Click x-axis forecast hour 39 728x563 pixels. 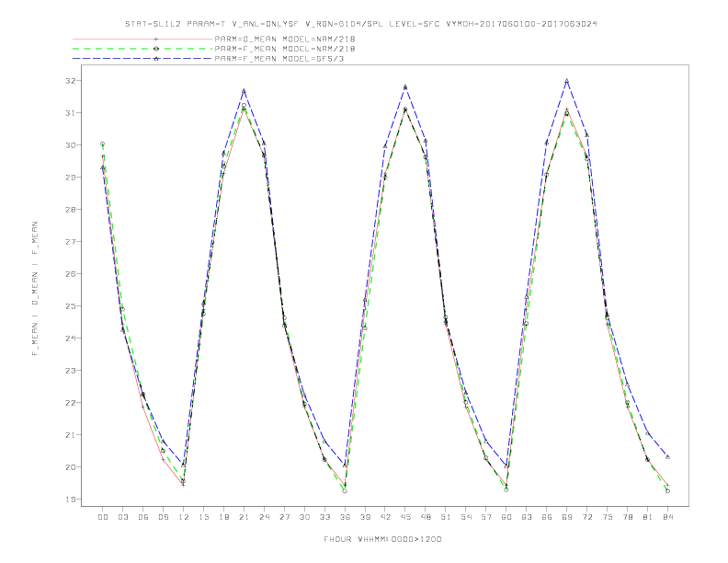tap(365, 517)
